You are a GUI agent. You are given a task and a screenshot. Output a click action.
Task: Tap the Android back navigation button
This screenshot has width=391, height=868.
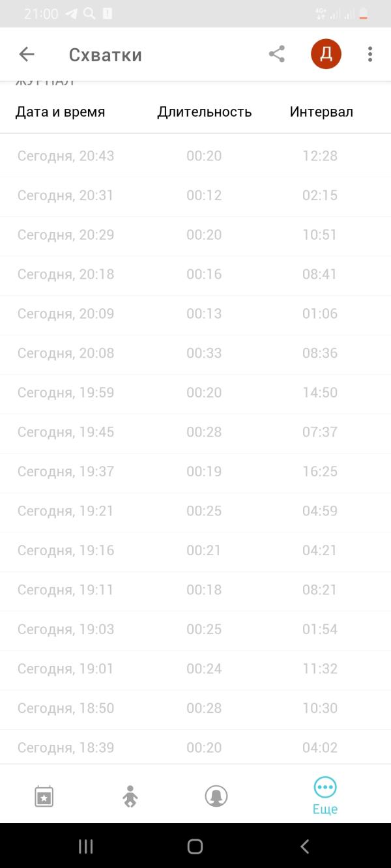click(304, 846)
